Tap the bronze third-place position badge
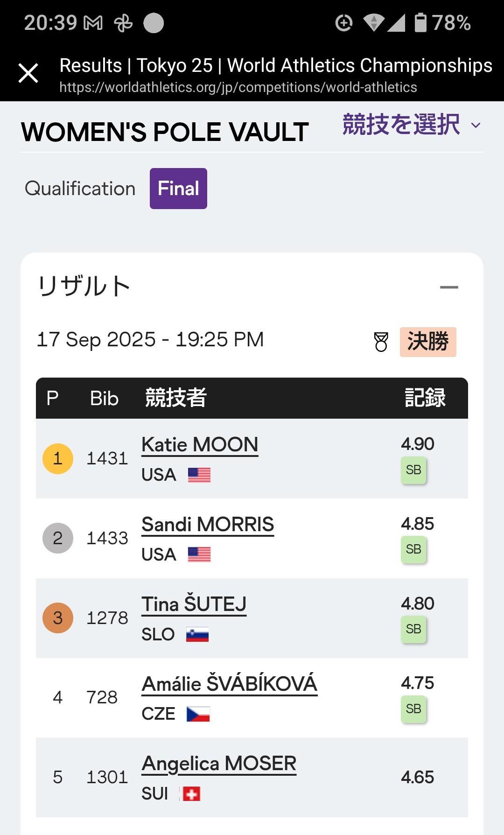Screen dimensions: 504x835 pyautogui.click(x=58, y=618)
